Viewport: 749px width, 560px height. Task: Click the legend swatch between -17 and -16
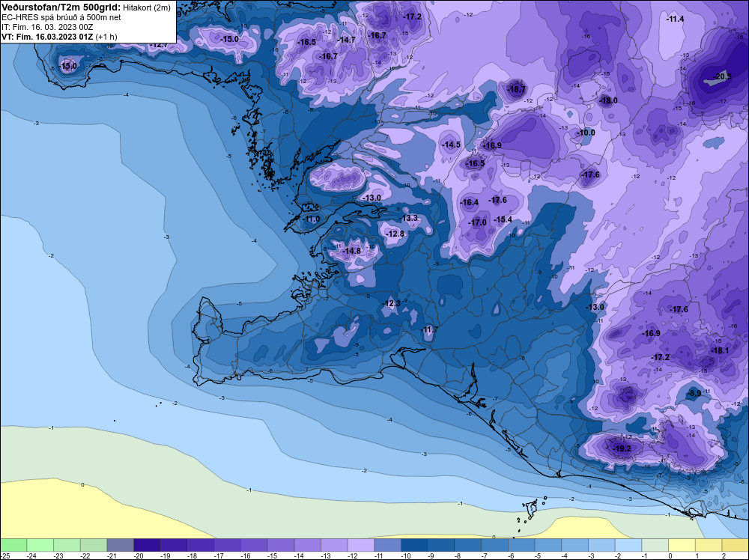(228, 545)
